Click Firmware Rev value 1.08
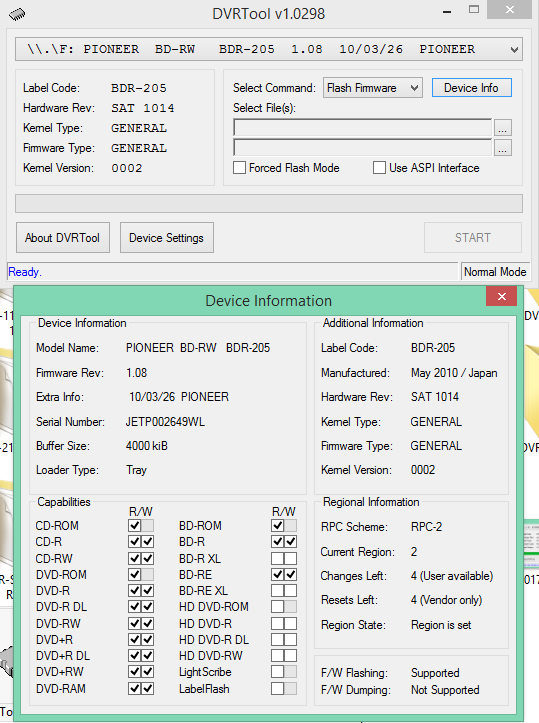This screenshot has width=539, height=723. [x=136, y=373]
